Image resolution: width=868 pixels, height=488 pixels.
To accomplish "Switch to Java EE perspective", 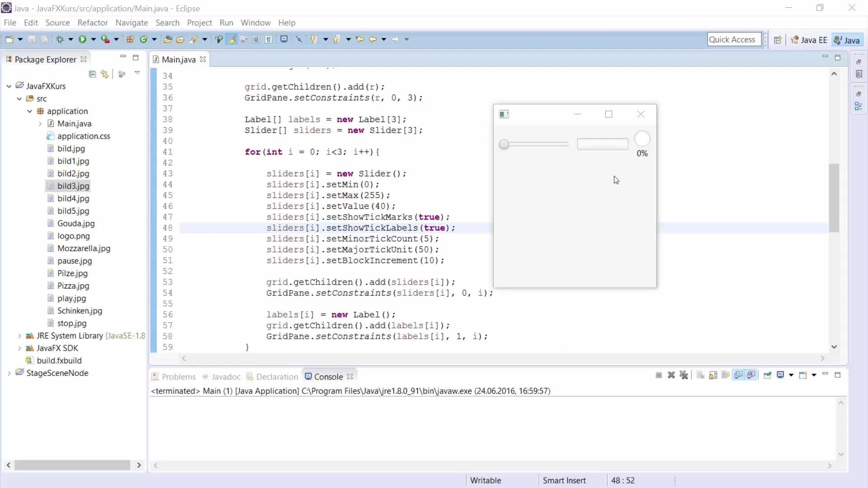I will click(809, 40).
